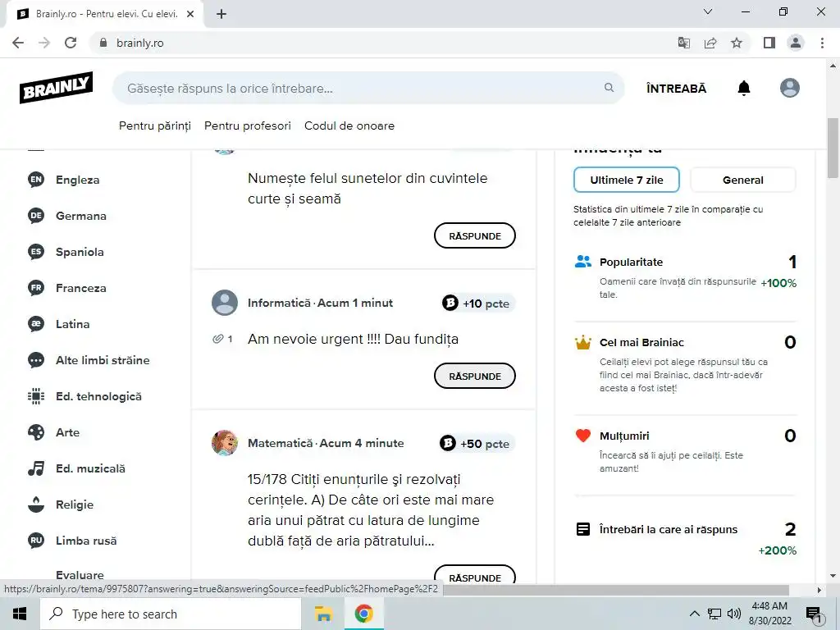Click the ÎNTREABĂ button
Viewport: 840px width, 630px height.
pyautogui.click(x=676, y=89)
